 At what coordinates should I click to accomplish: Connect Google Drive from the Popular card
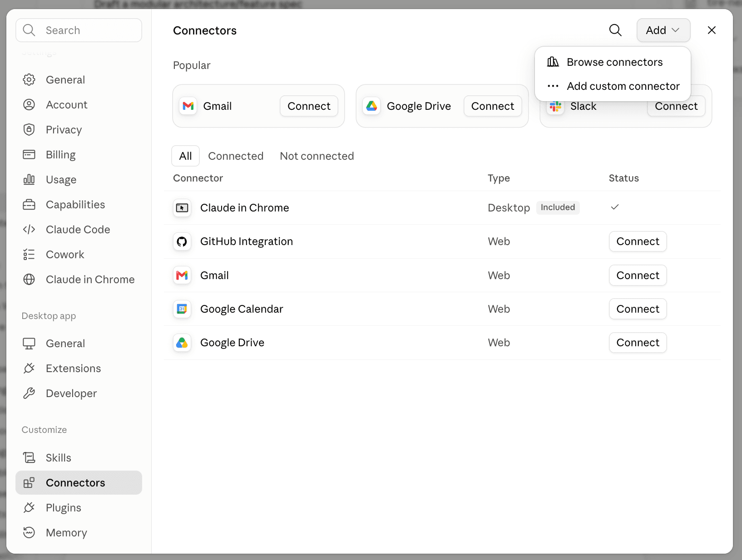coord(493,106)
